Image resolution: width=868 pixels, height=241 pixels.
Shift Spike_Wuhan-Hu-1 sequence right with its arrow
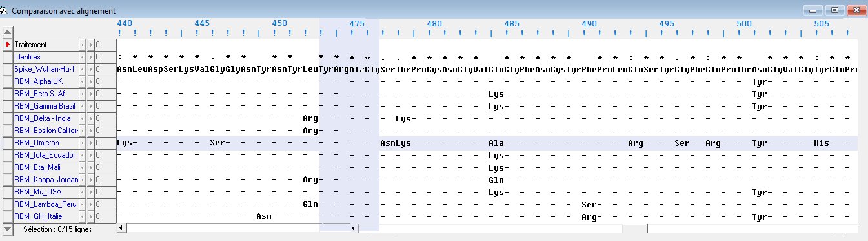[x=90, y=69]
